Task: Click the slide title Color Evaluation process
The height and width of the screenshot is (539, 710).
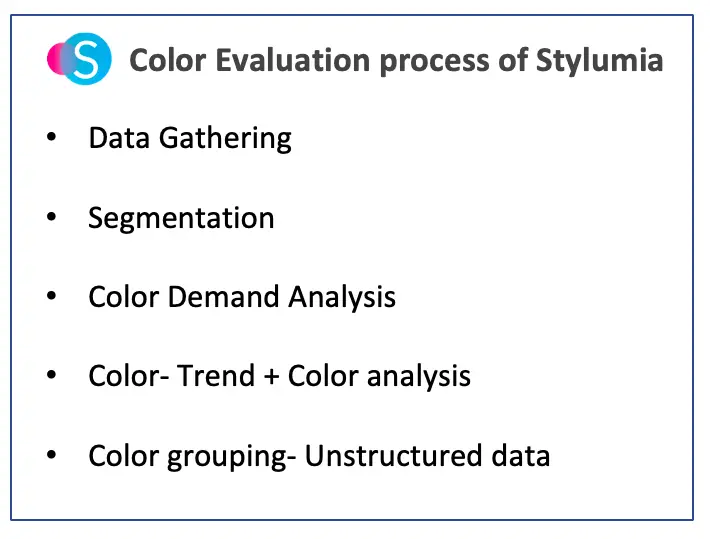Action: pyautogui.click(x=396, y=61)
